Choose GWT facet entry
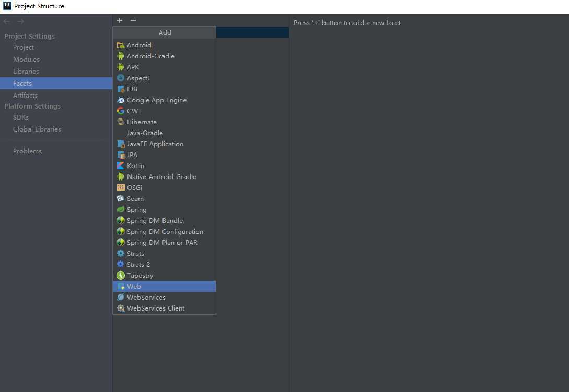The height and width of the screenshot is (392, 569). [164, 111]
